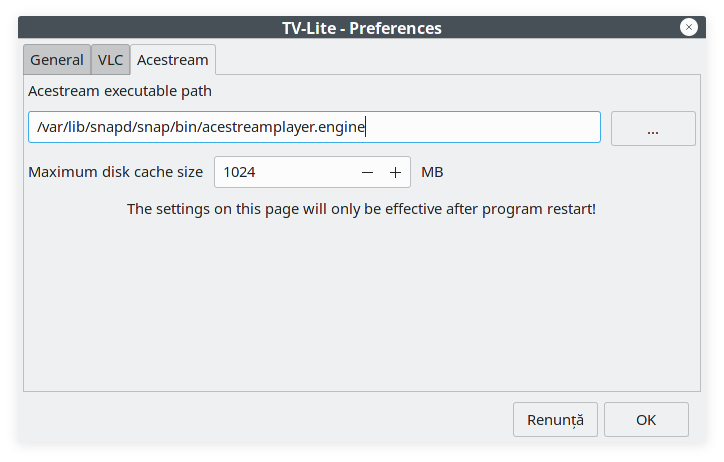The width and height of the screenshot is (724, 462).
Task: Switch to the General tab
Action: click(x=57, y=60)
